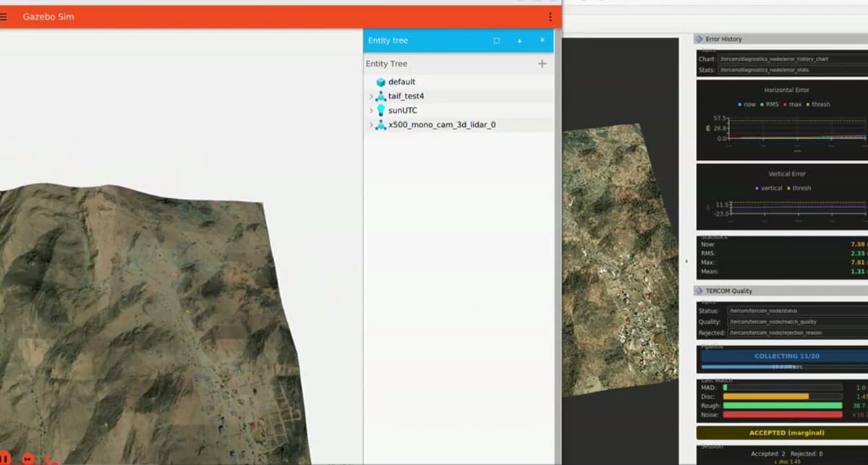Click the plus icon in Entity Tree
868x465 pixels.
click(542, 64)
